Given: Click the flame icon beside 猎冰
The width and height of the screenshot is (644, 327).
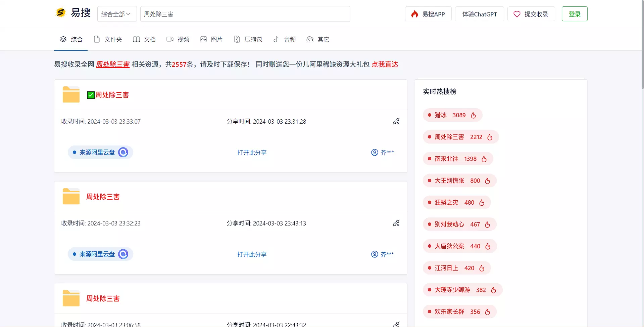Looking at the screenshot, I should coord(473,115).
